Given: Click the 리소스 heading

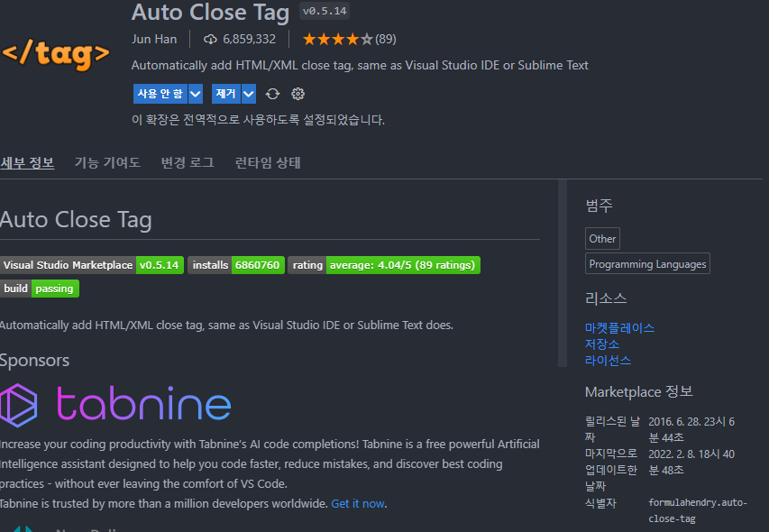Looking at the screenshot, I should (x=606, y=298).
